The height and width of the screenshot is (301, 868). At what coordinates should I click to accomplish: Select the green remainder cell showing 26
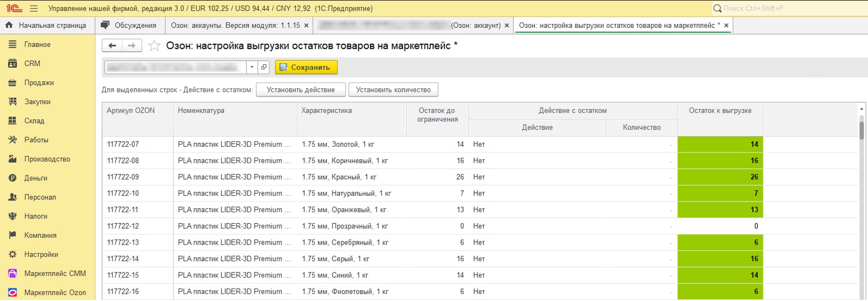[720, 177]
